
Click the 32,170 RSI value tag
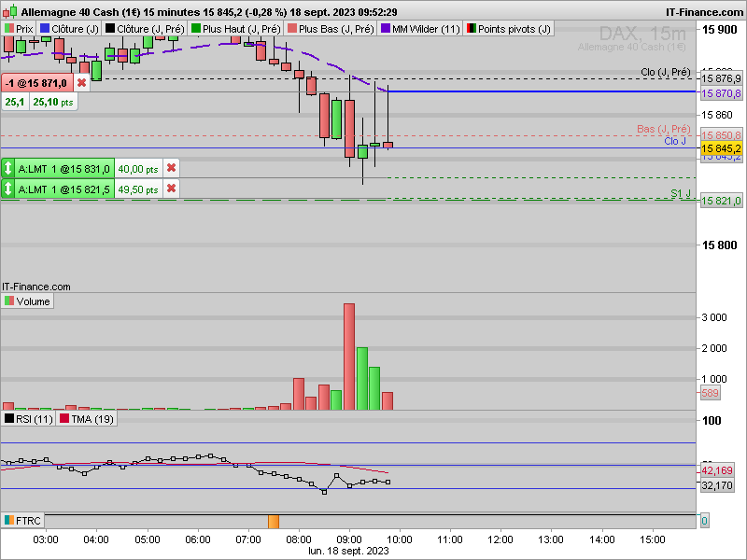(x=717, y=485)
